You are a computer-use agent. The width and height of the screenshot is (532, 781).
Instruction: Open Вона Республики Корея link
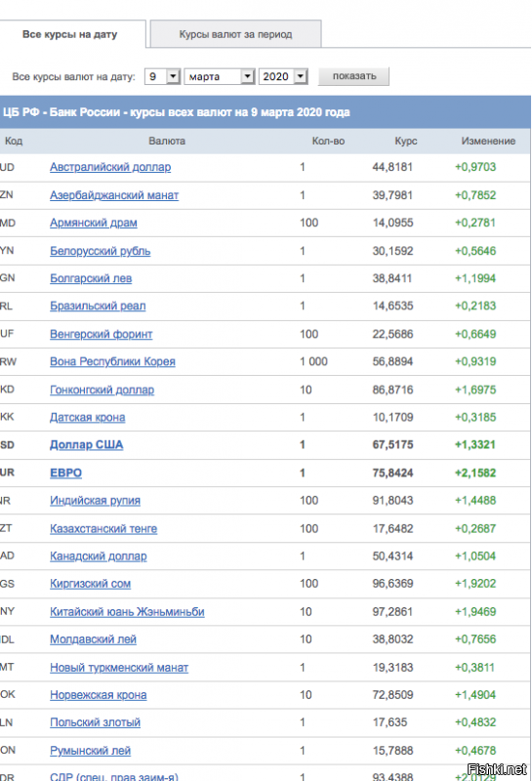pyautogui.click(x=112, y=361)
